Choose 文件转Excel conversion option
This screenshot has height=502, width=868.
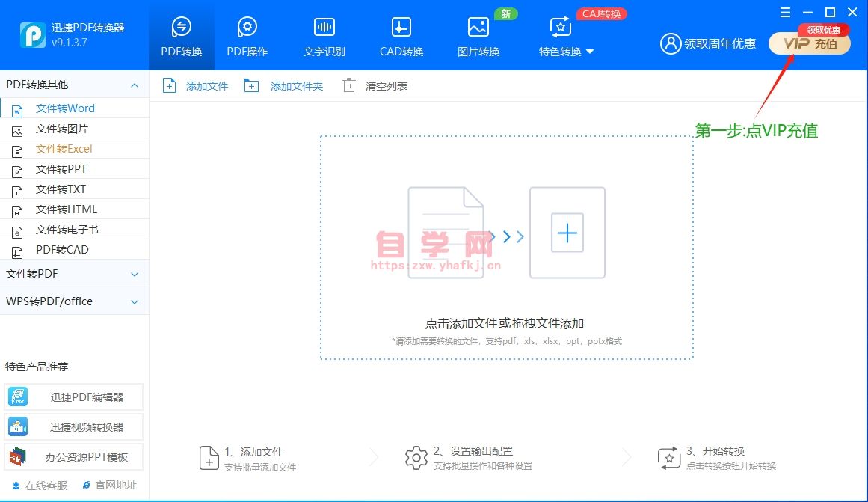pos(64,149)
